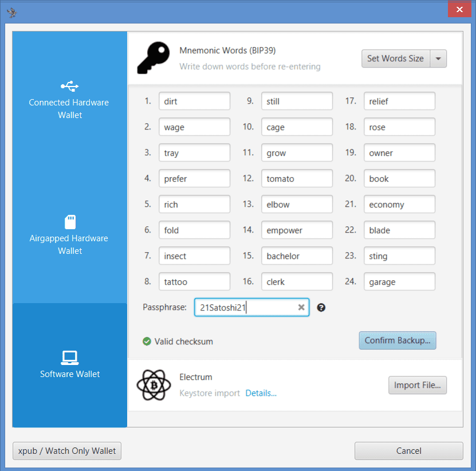The height and width of the screenshot is (471, 476).
Task: Click the Sparrow bird logo in title bar
Action: [x=12, y=13]
